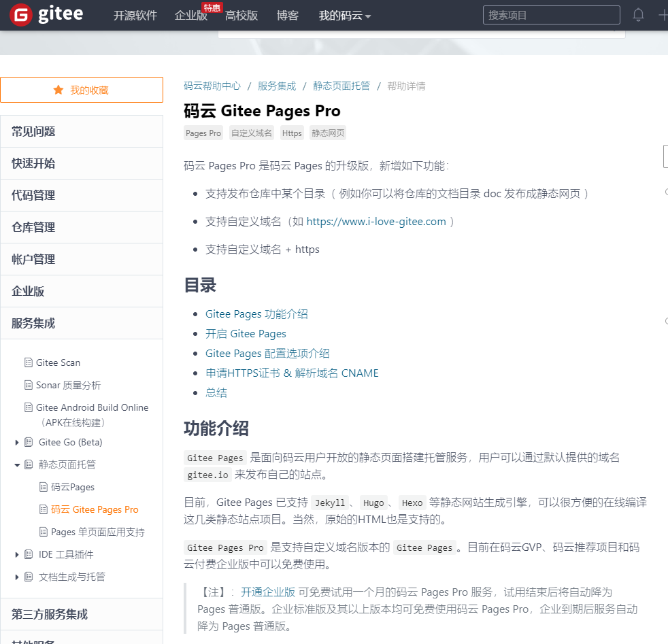The height and width of the screenshot is (644, 668).
Task: Open the 开通企业版 link in the note
Action: pyautogui.click(x=268, y=592)
